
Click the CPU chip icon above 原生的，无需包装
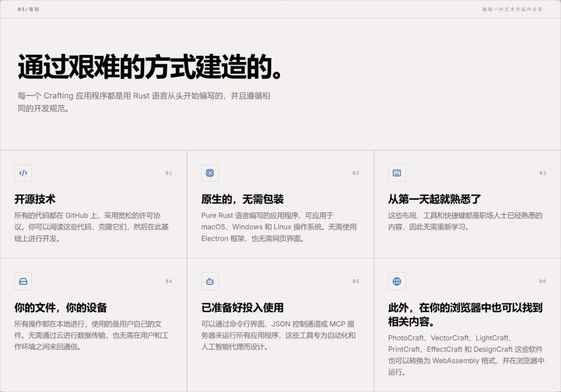pos(210,173)
